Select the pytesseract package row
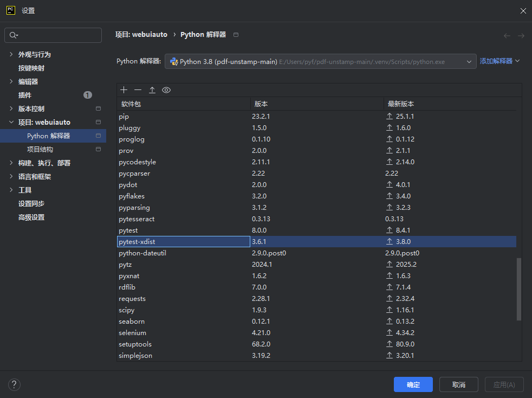 316,219
